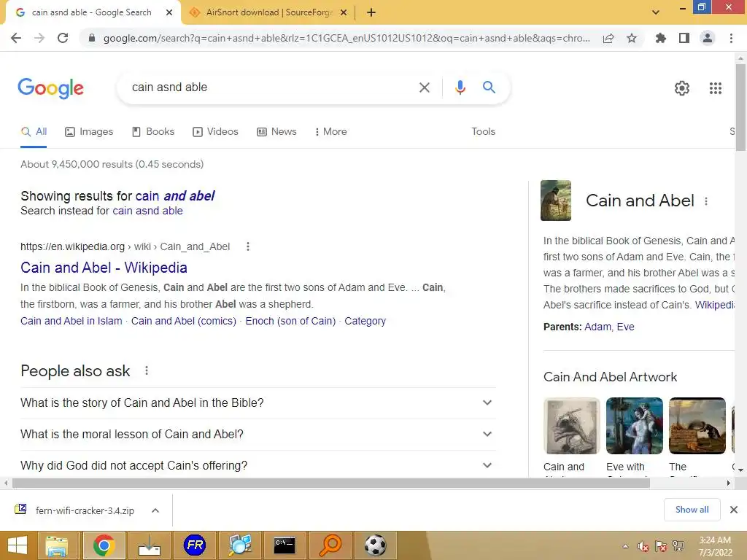Close the AirSnort download tab

click(344, 13)
